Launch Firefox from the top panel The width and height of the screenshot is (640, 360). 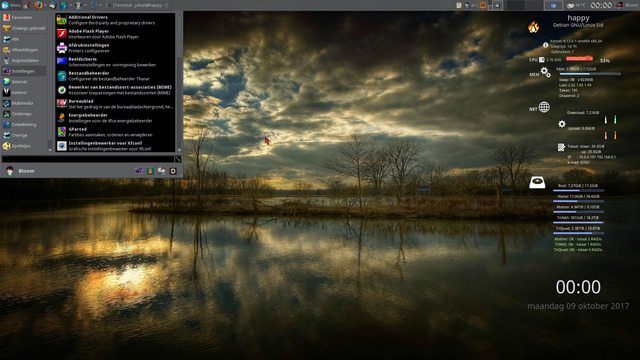38,5
